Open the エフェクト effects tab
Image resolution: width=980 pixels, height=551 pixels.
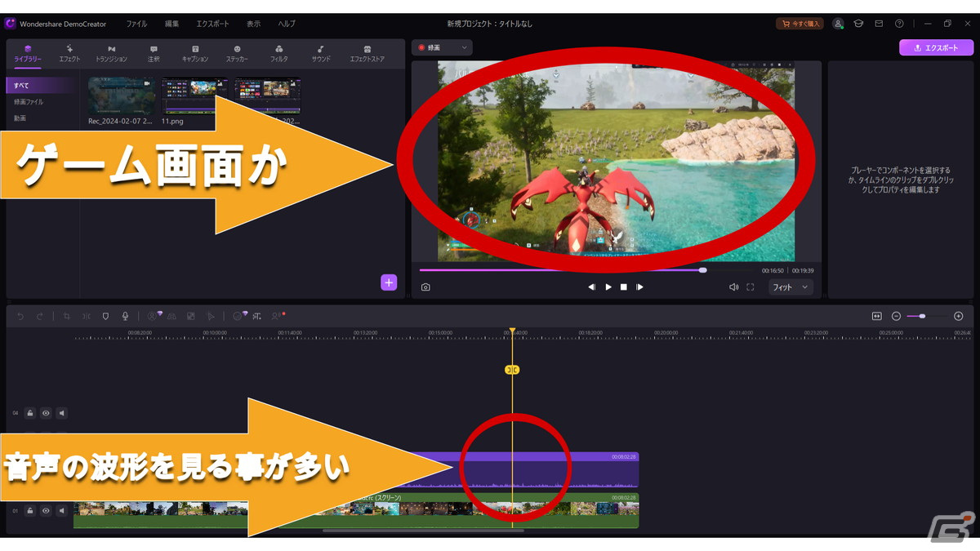(69, 54)
